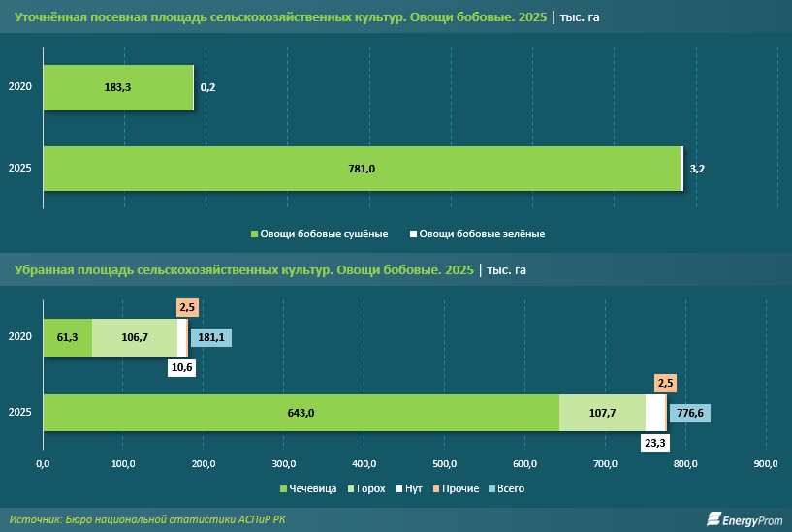Click the blue Всего legend marker
This screenshot has width=792, height=532.
[491, 487]
